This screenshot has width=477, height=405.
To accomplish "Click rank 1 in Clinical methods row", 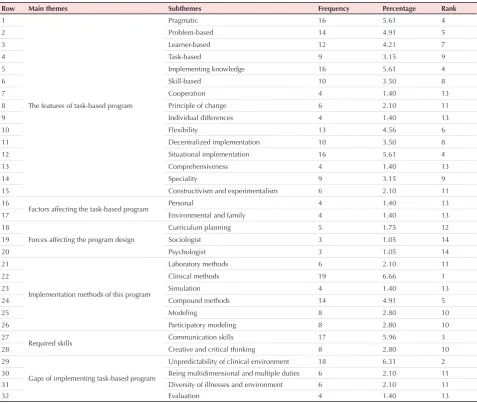I will [x=443, y=276].
